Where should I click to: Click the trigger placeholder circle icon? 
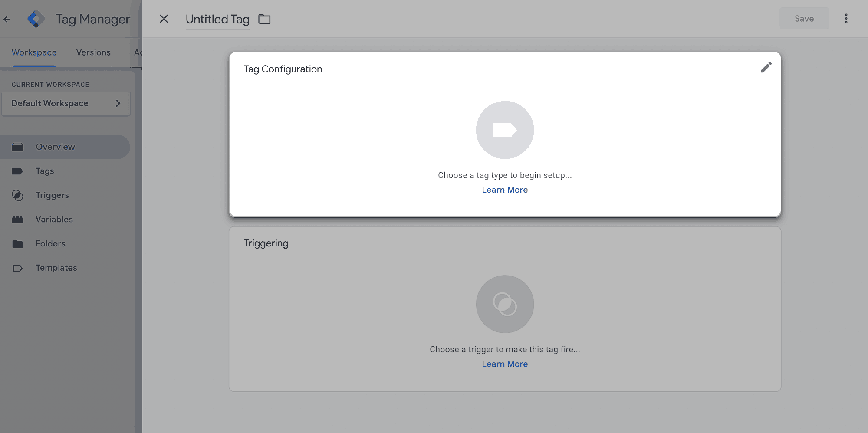(x=505, y=304)
